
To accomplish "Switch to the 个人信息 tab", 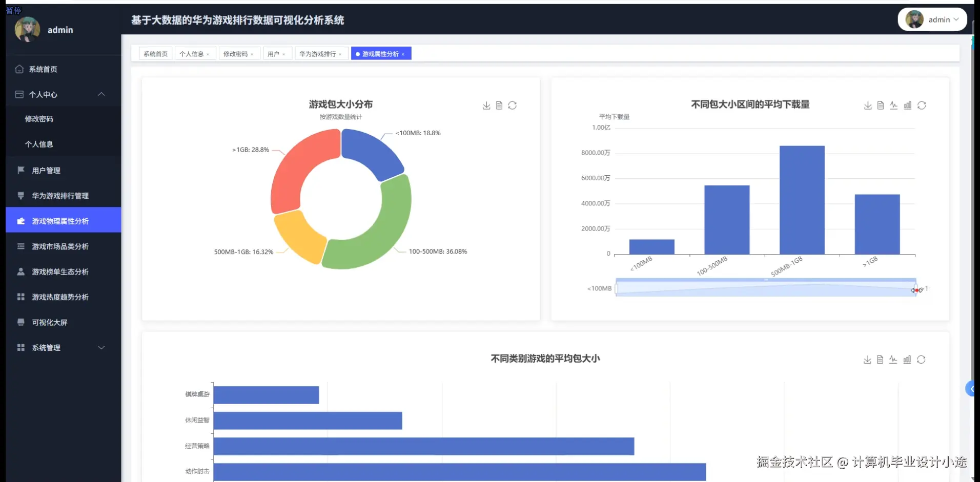I will (x=191, y=54).
